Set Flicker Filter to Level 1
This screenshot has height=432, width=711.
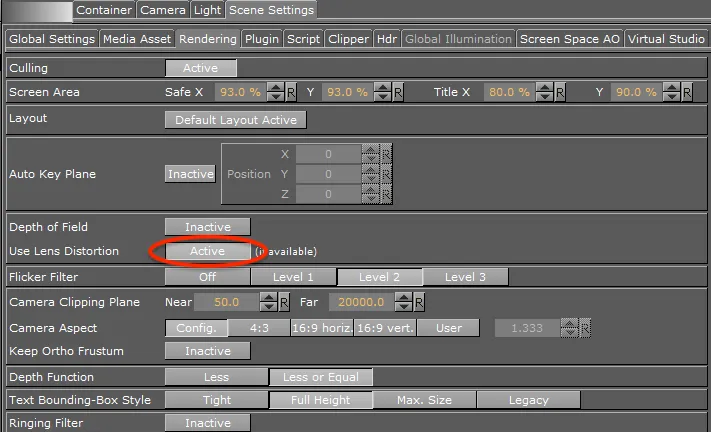[x=293, y=277]
